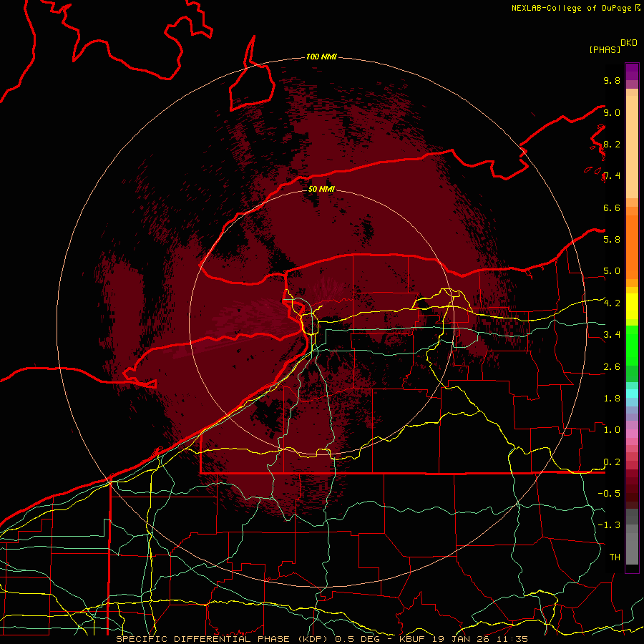Click the [PHAS] units label
Screen dimensions: 644x644
pyautogui.click(x=605, y=49)
